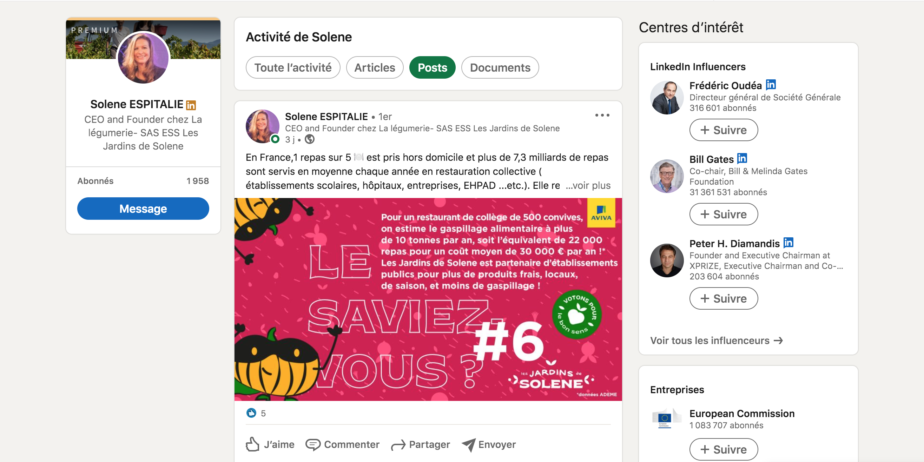Click the like reaction icon showing 5
The width and height of the screenshot is (924, 462).
click(251, 413)
